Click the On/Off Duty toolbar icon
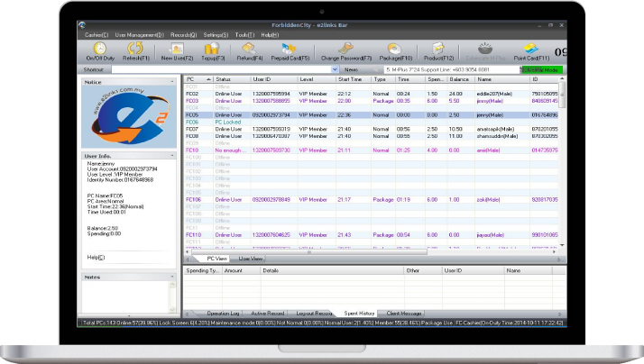 (99, 50)
